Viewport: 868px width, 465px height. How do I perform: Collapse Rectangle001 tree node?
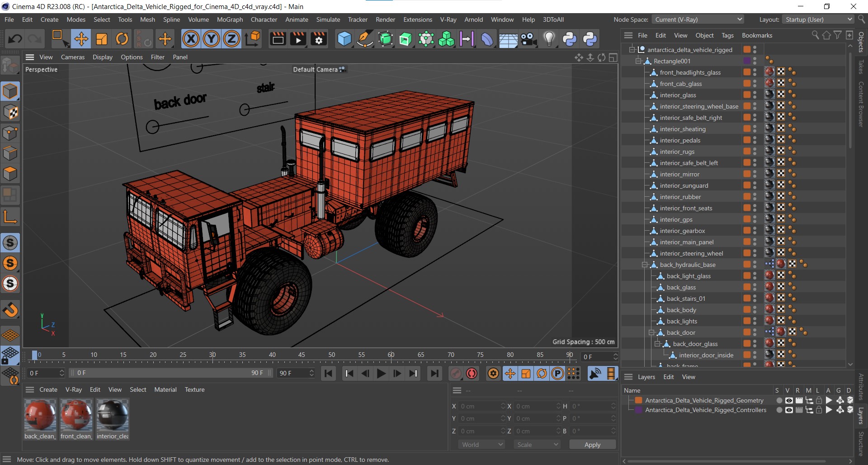click(x=639, y=61)
